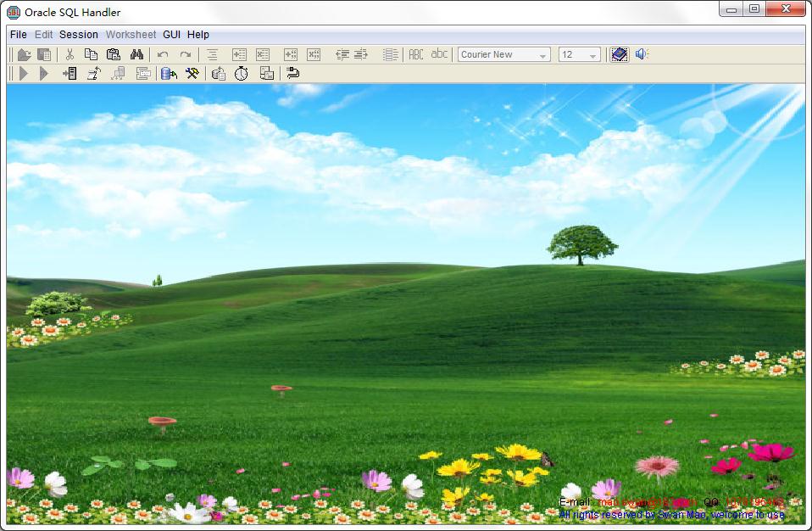
Task: Toggle lowercase with the abc icon
Action: click(438, 53)
